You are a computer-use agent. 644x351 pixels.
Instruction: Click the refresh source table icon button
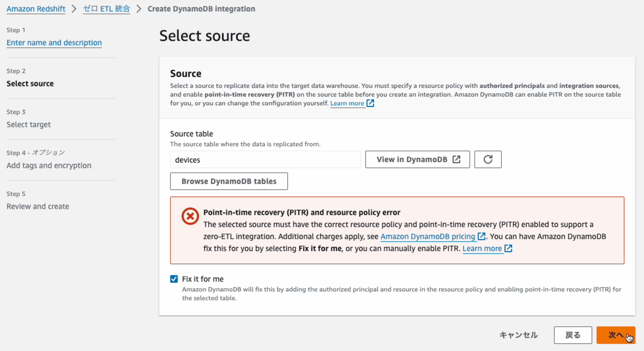click(488, 159)
